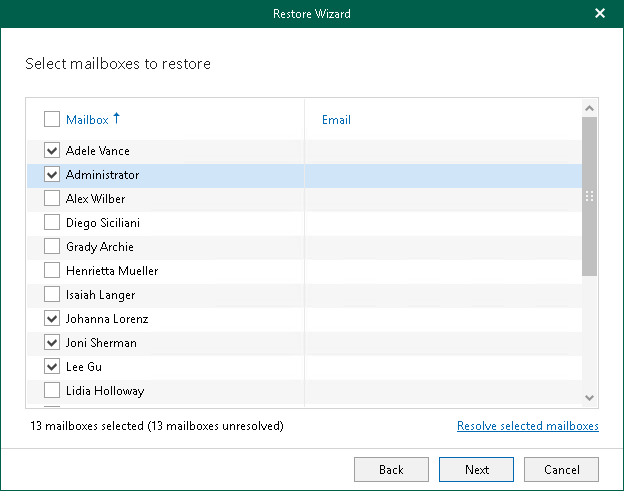
Task: Enable the Grady Archie mailbox
Action: 52,247
